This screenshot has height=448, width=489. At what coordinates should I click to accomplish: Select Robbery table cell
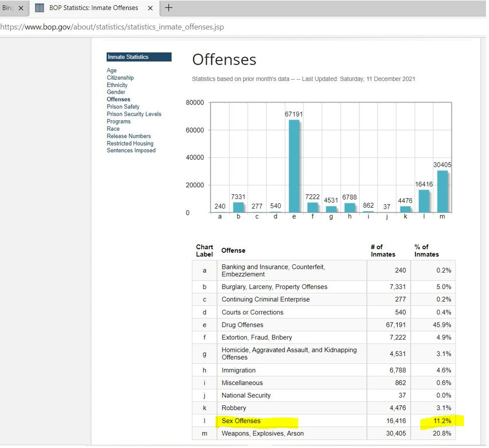[292, 408]
